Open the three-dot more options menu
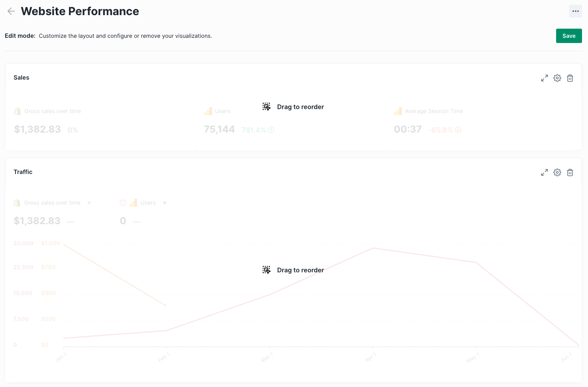The width and height of the screenshot is (588, 387). (x=575, y=11)
